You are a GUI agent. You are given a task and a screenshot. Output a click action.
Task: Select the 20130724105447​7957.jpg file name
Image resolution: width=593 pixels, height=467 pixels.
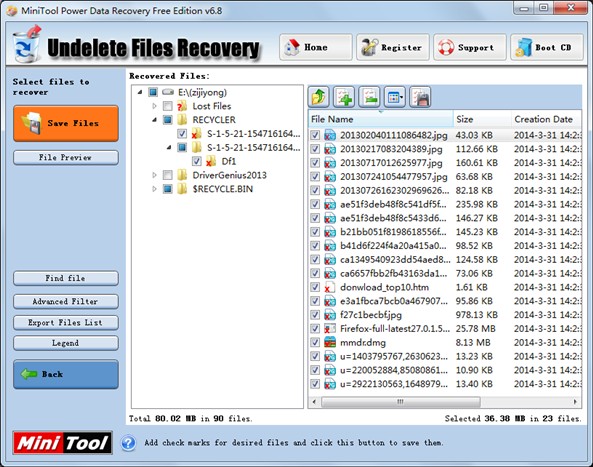point(393,177)
